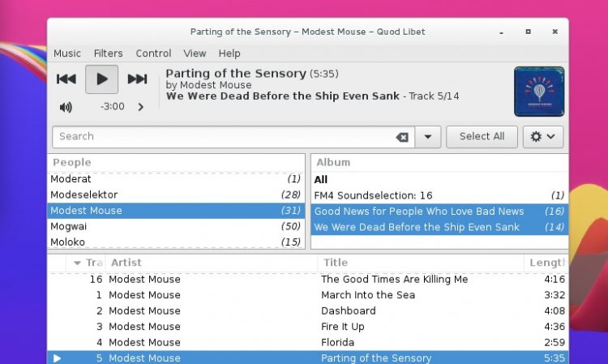Click the Select All button

[x=482, y=137]
